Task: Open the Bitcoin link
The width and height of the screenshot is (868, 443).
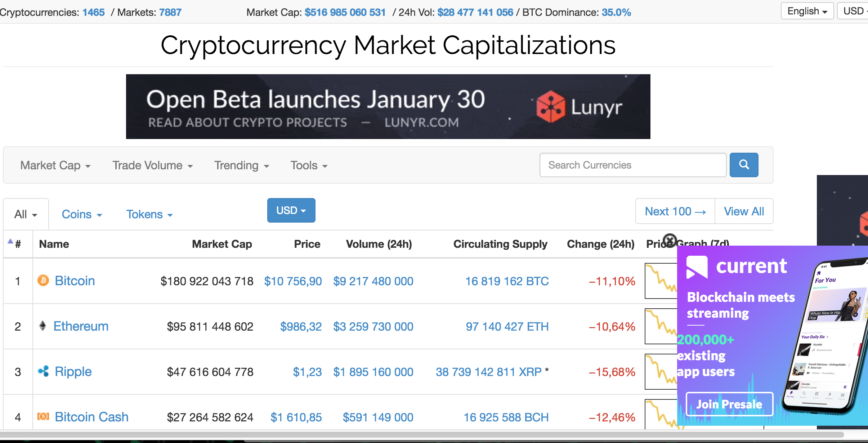Action: (75, 281)
